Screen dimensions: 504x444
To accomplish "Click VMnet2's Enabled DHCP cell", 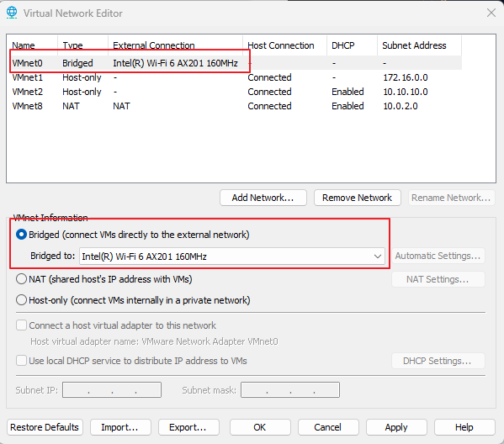I will 347,92.
